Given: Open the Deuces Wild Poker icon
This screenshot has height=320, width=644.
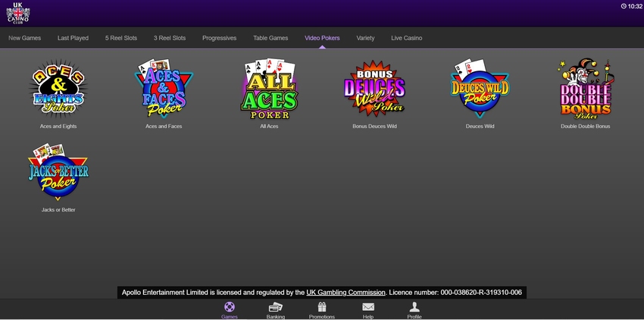Looking at the screenshot, I should tap(480, 89).
